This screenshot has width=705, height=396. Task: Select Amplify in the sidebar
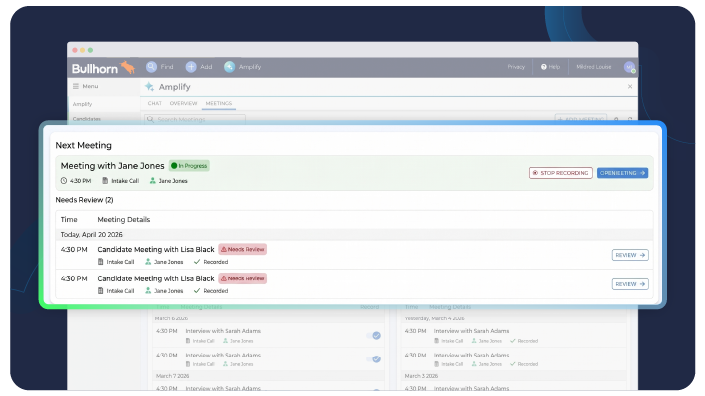point(82,104)
